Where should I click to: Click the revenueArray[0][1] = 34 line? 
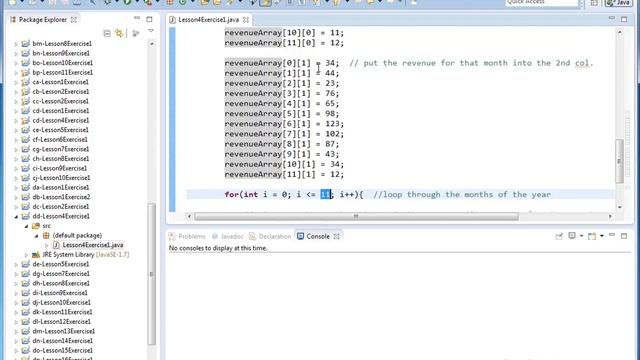point(282,63)
